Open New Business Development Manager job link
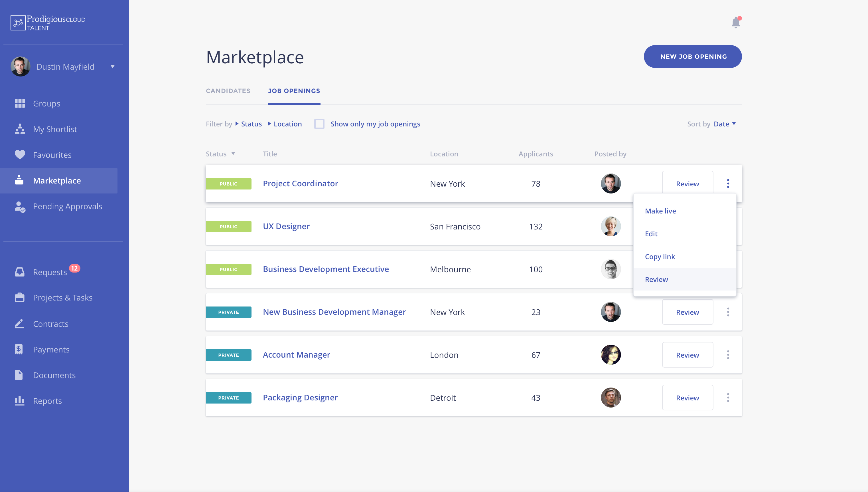The height and width of the screenshot is (492, 868). point(334,312)
